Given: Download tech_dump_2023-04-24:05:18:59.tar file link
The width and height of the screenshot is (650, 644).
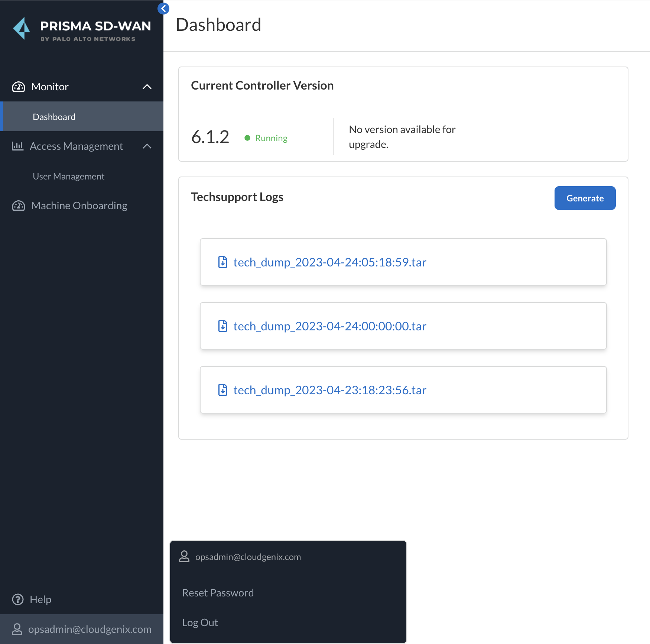Looking at the screenshot, I should [x=329, y=262].
